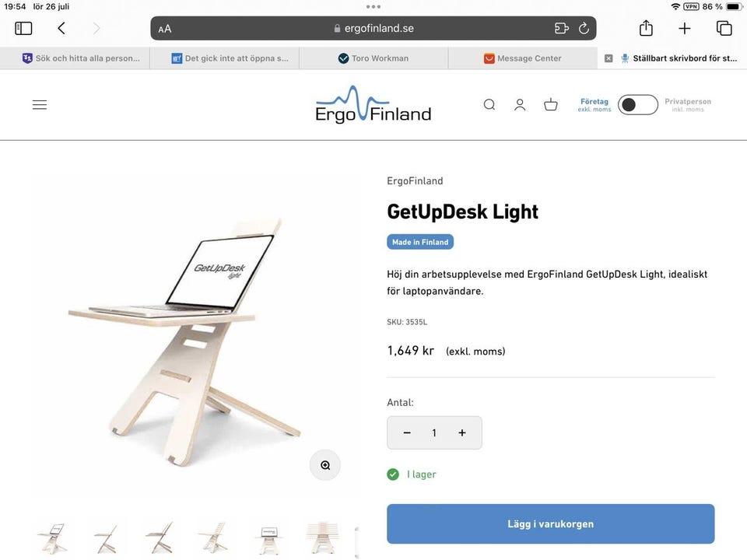Open the ErgoFinland site search
Screen dimensions: 747x560
[489, 104]
